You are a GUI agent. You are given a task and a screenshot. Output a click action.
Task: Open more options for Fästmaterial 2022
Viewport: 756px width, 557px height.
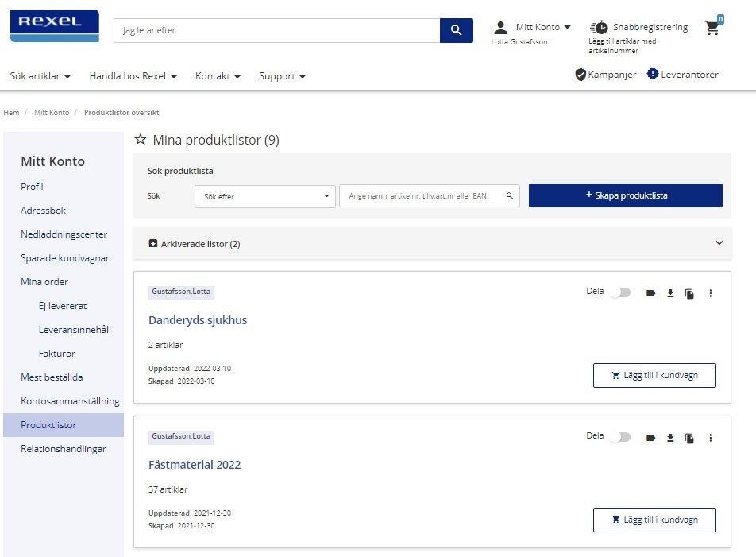pyautogui.click(x=710, y=438)
